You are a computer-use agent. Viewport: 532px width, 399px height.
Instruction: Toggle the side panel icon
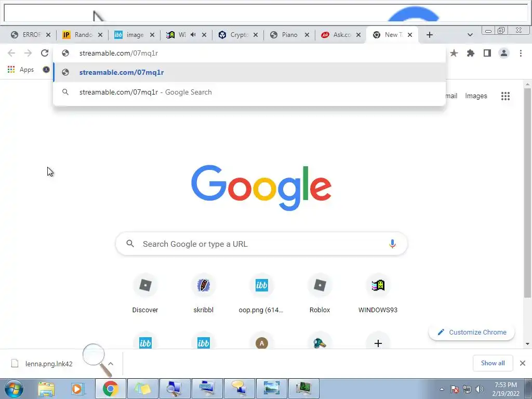click(x=487, y=53)
